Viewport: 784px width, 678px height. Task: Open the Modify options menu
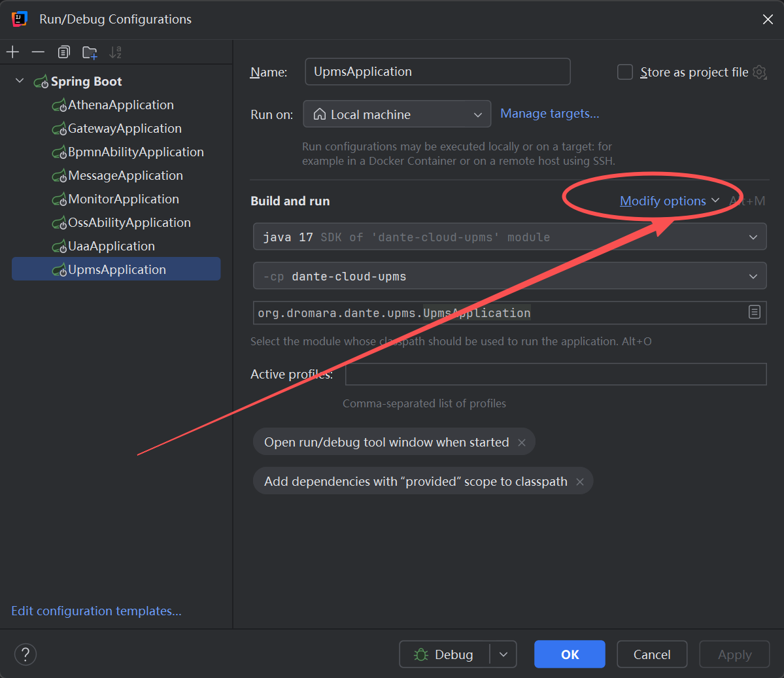point(668,201)
